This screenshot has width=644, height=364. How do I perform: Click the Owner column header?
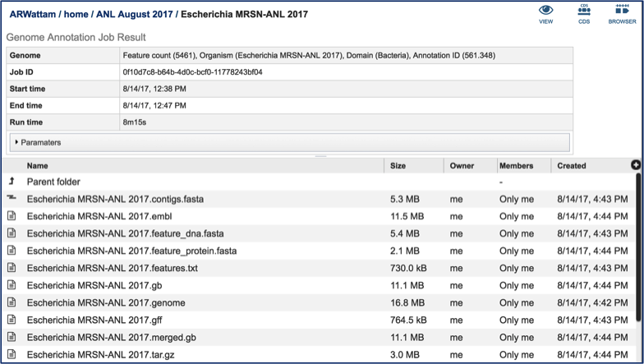click(x=462, y=165)
